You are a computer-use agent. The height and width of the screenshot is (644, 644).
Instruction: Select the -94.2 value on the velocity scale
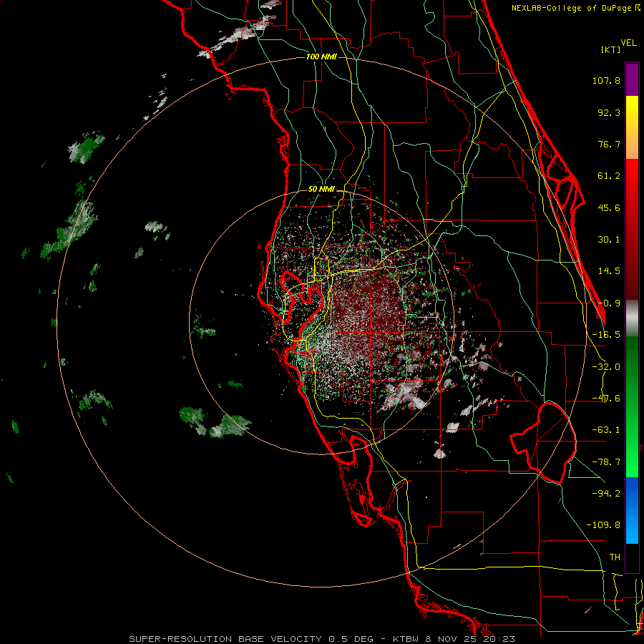click(606, 493)
